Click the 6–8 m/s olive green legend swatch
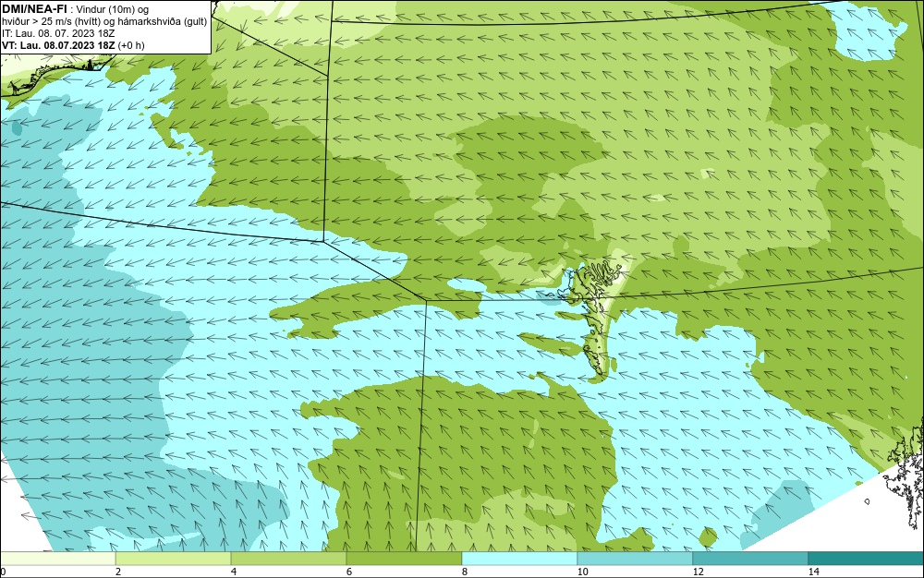The width and height of the screenshot is (924, 578). point(405,559)
